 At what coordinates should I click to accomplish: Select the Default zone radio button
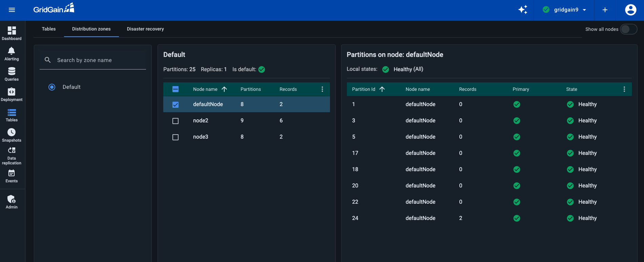click(x=52, y=87)
